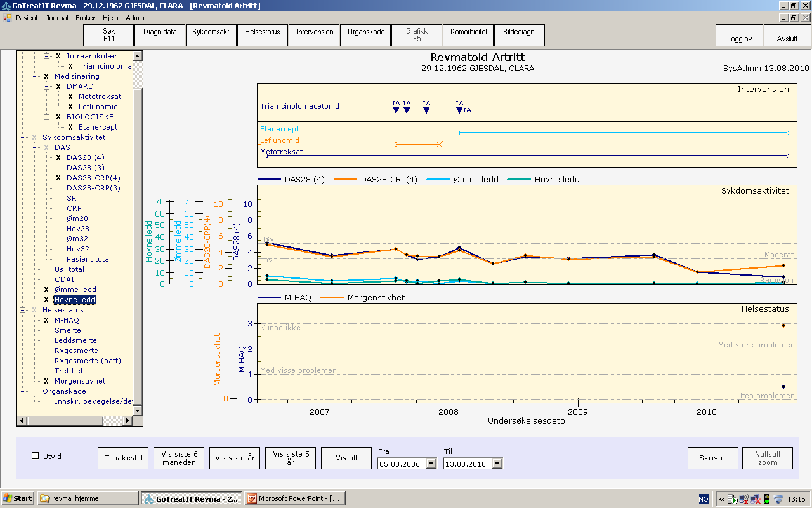Select Hovne ledd highlighted tree item
Viewport: 812px width, 508px height.
click(x=75, y=300)
